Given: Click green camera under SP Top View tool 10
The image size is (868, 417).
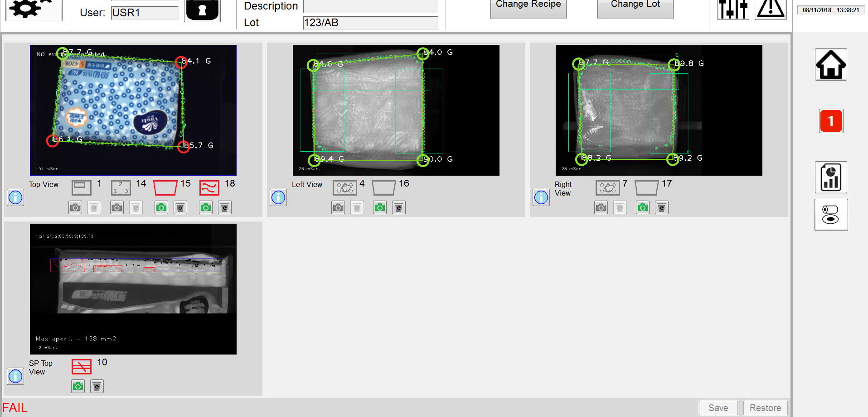Looking at the screenshot, I should point(78,386).
